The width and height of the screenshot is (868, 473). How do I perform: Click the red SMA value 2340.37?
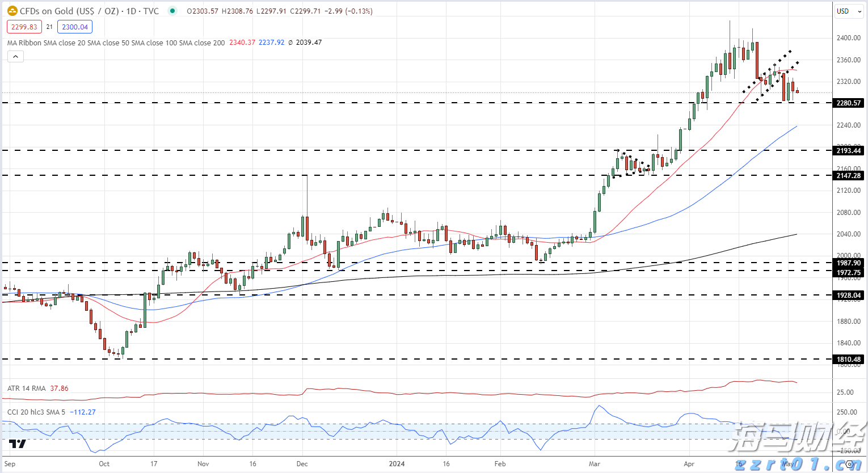pos(242,43)
